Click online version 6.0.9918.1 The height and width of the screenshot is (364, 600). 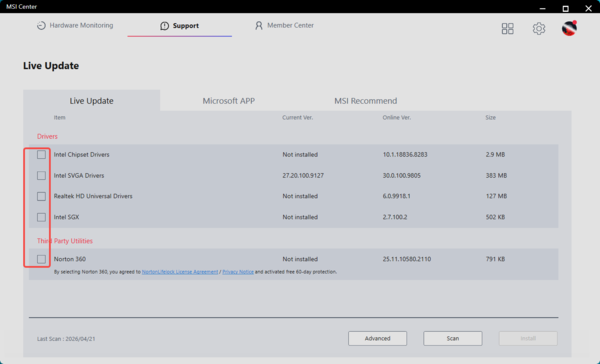tap(396, 196)
